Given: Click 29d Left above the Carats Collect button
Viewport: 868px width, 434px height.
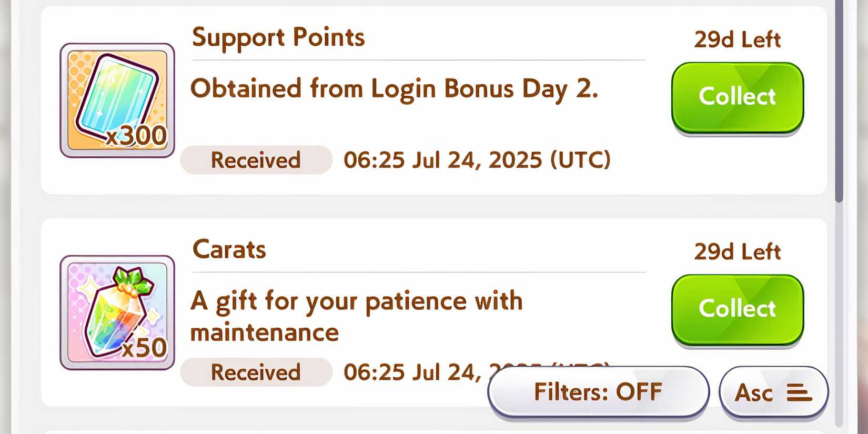Looking at the screenshot, I should pos(737,252).
